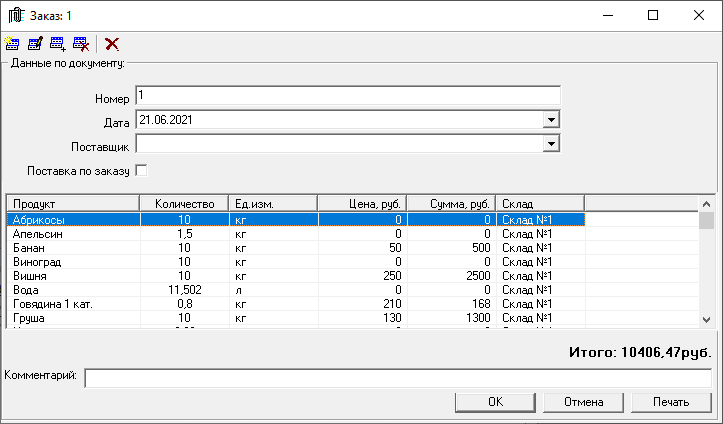Viewport: 723px width, 424px height.
Task: Click the Отмена button
Action: (x=583, y=402)
